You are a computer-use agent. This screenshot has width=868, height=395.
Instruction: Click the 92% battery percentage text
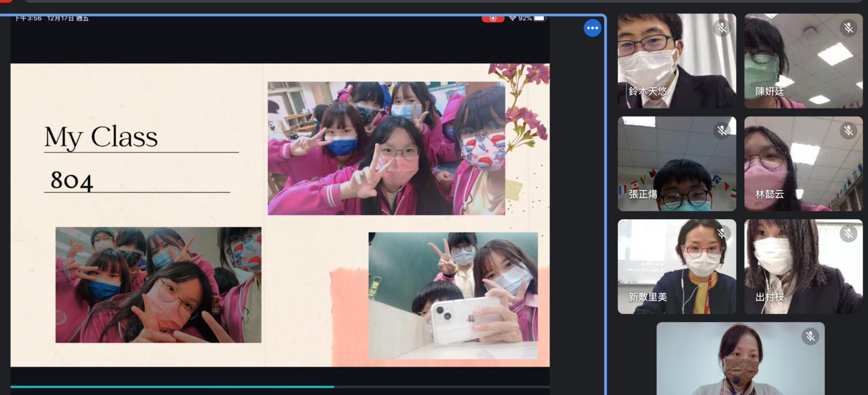coord(525,18)
